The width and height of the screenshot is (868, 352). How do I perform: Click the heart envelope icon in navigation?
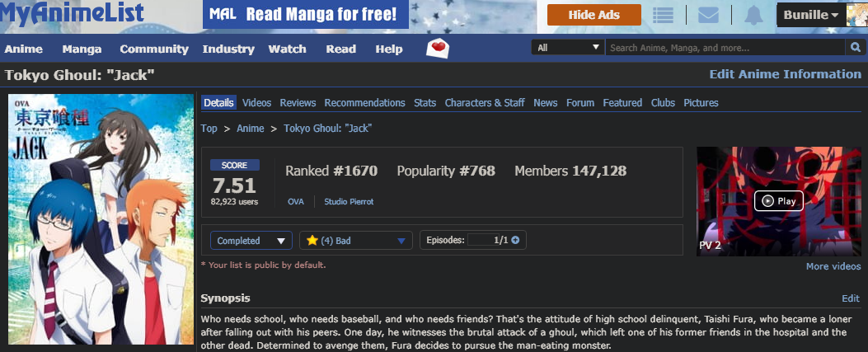click(438, 49)
